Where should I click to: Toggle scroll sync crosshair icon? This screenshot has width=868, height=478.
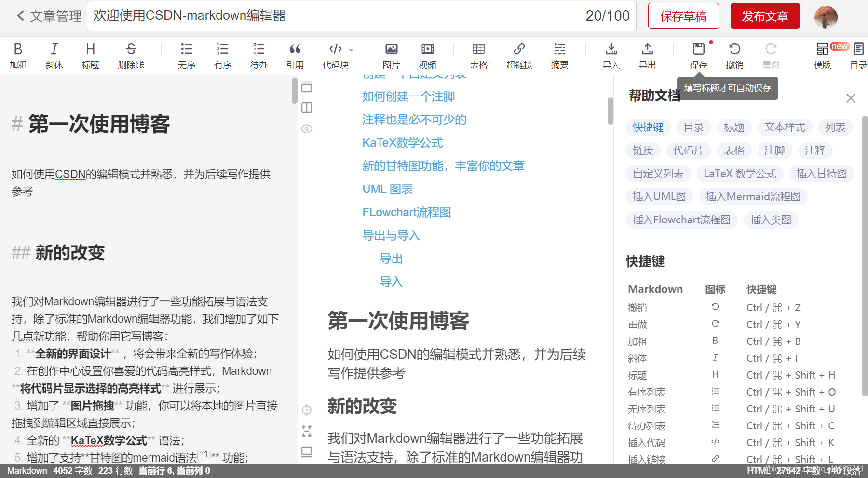coord(307,410)
